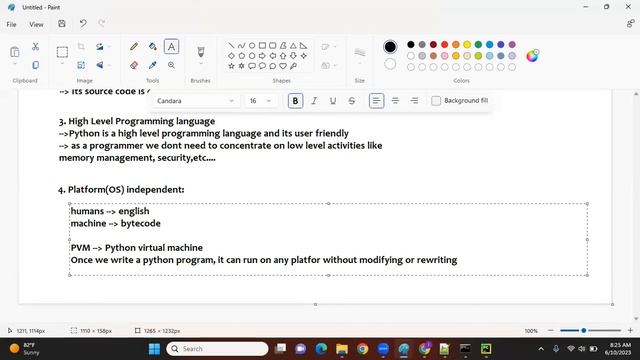Click the taskbar Search box

point(218,349)
